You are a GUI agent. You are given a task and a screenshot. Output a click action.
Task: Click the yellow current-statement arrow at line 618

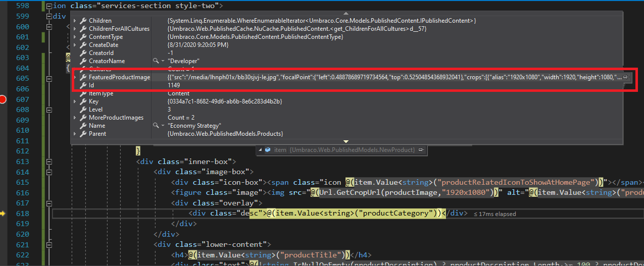(x=2, y=214)
